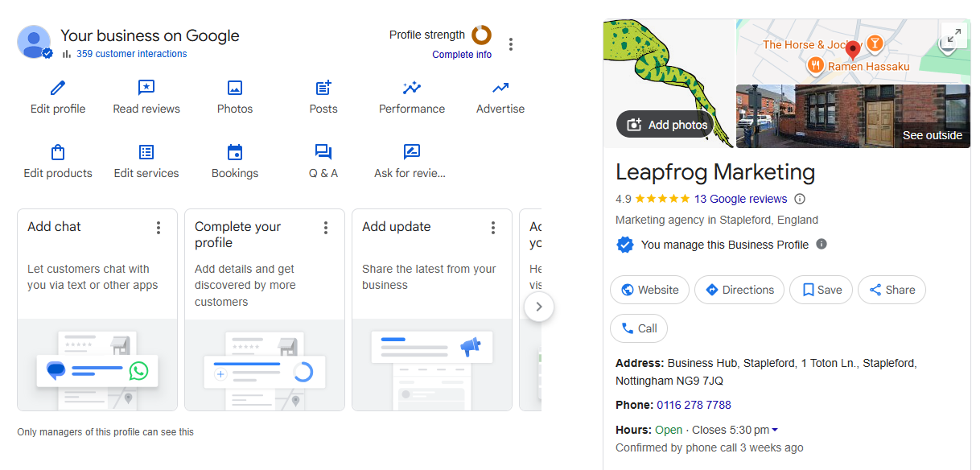Create new post via Posts icon
This screenshot has width=980, height=470.
click(323, 88)
